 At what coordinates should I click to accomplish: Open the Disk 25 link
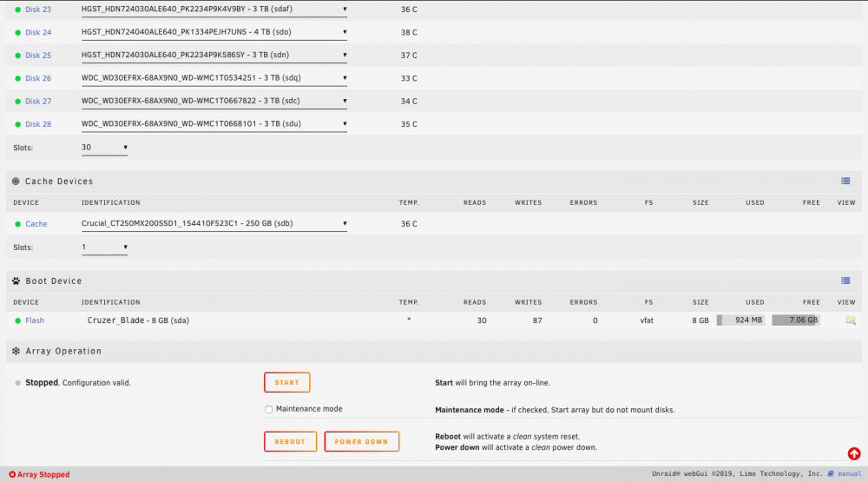click(x=38, y=56)
